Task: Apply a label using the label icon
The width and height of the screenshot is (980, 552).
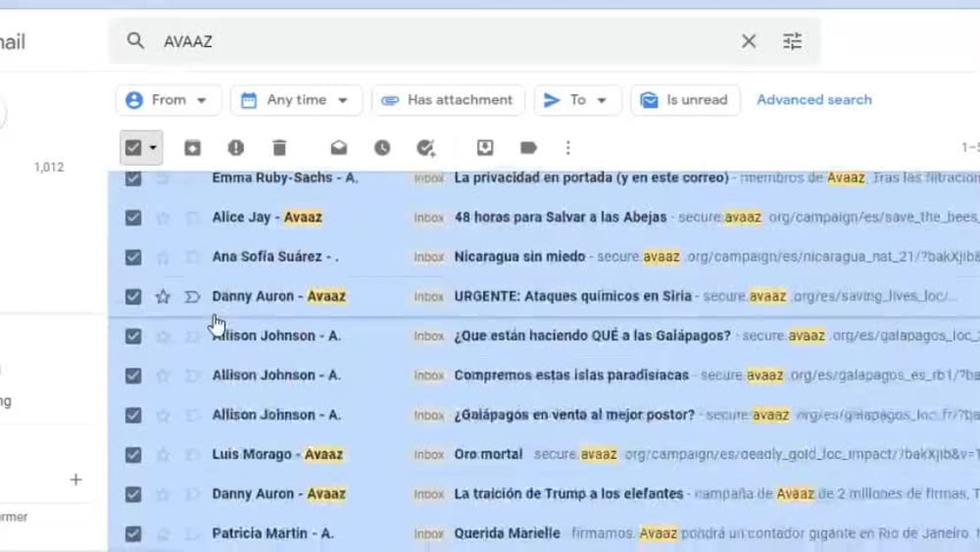Action: point(528,148)
